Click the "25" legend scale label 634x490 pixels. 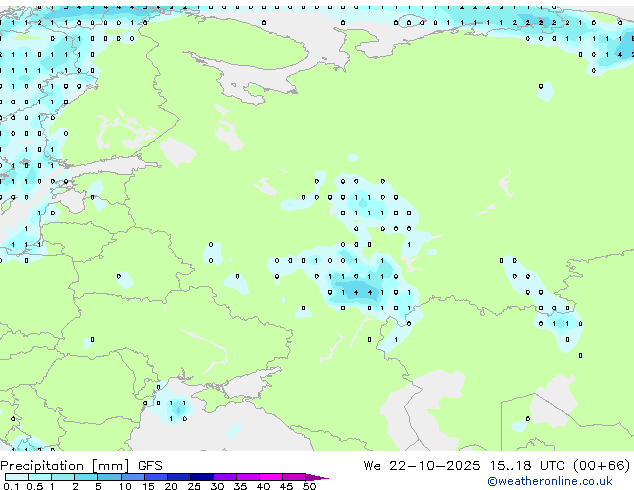click(194, 486)
